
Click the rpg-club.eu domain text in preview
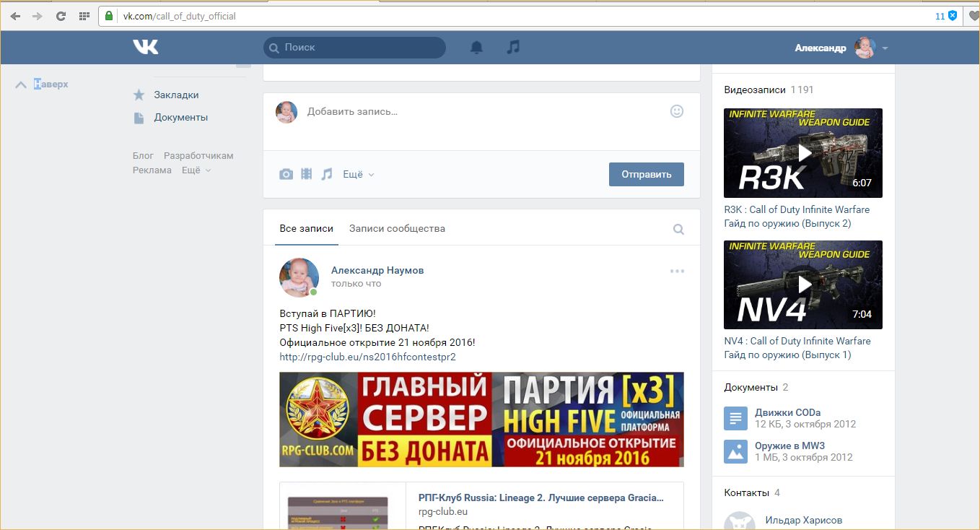point(443,511)
